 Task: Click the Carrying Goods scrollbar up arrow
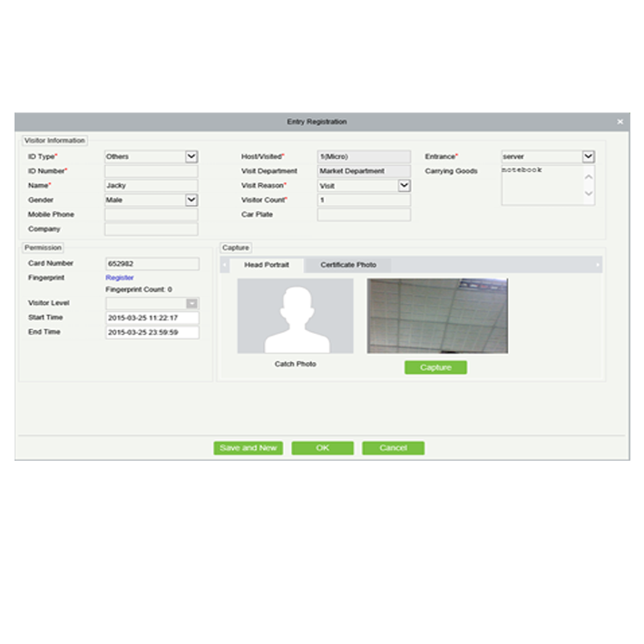(x=589, y=177)
